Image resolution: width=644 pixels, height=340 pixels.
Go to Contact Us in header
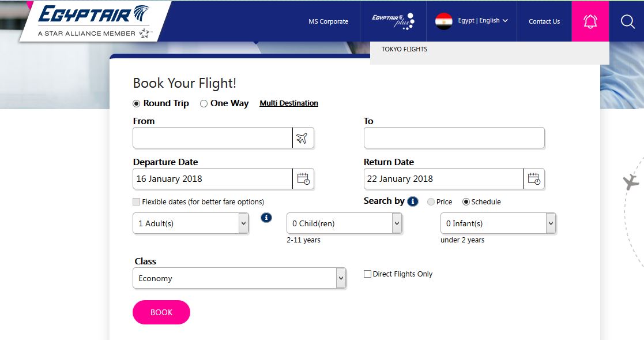tap(544, 21)
